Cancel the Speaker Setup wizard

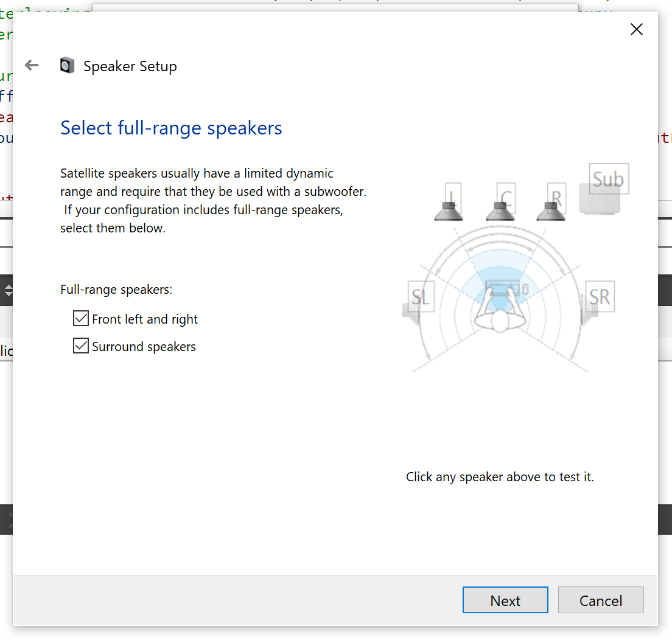(601, 600)
